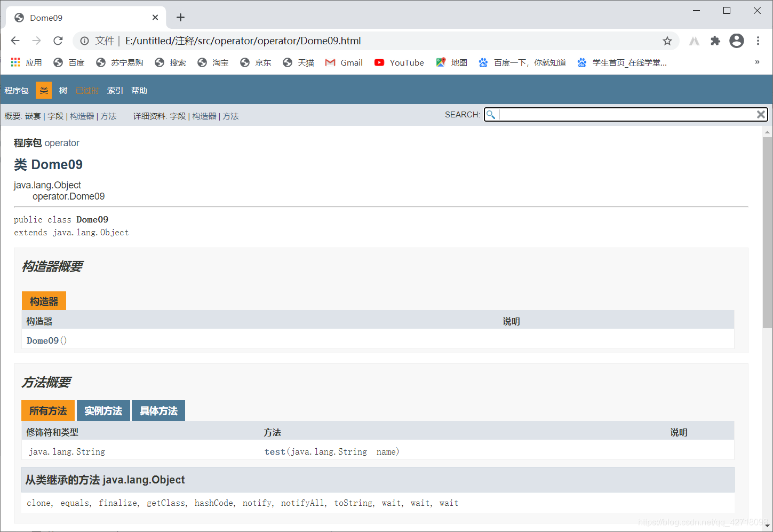Click the notifyAll inherited method text

[302, 503]
